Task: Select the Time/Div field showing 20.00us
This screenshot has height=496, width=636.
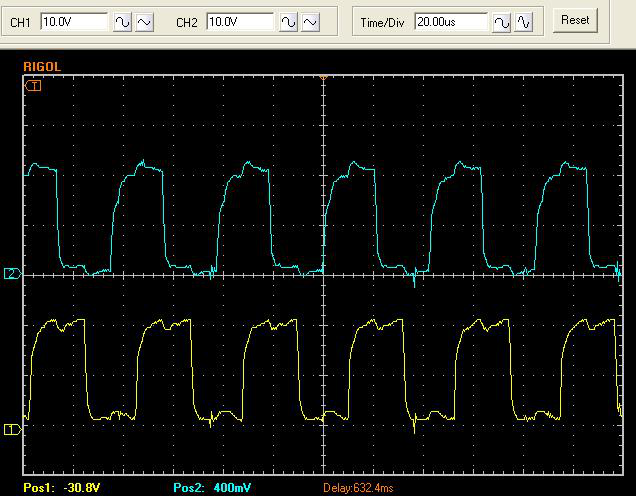Action: tap(451, 21)
